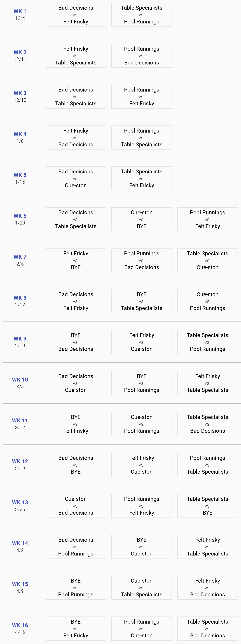Click WK 16 Pool Runnings vs. Cue-ston
The image size is (241, 644).
coord(142,628)
